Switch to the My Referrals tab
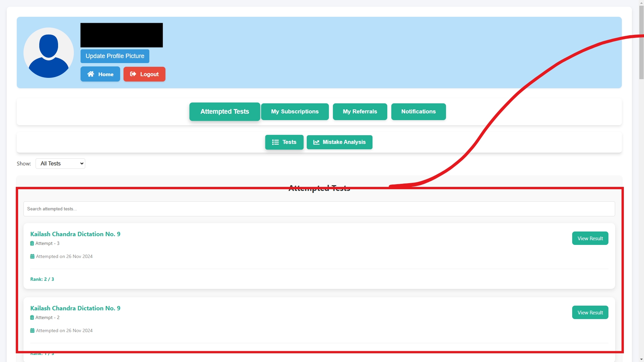This screenshot has height=362, width=644. tap(360, 111)
